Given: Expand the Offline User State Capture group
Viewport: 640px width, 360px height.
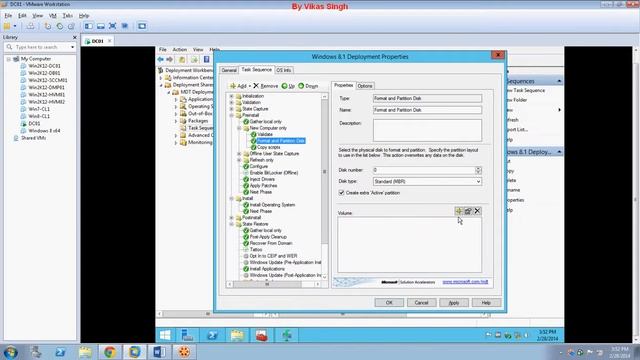Looking at the screenshot, I should (239, 154).
